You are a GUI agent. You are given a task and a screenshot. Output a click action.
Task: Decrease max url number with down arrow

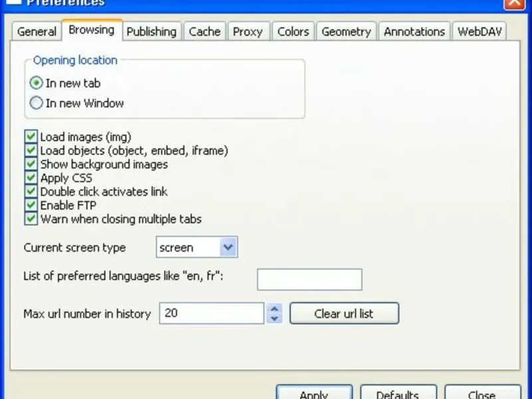(x=275, y=319)
